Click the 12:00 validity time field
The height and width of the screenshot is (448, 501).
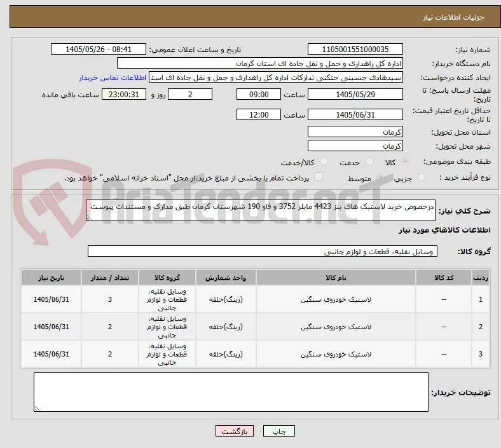click(x=259, y=114)
